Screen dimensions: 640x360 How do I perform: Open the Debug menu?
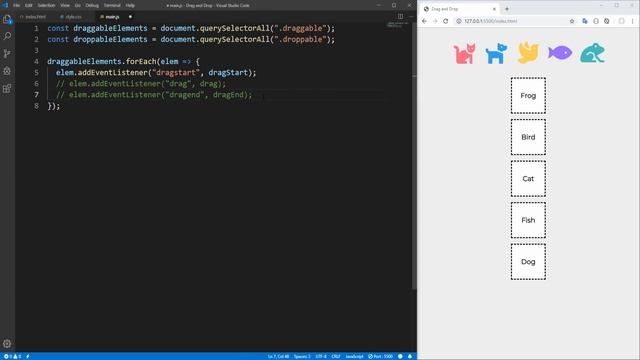(92, 5)
